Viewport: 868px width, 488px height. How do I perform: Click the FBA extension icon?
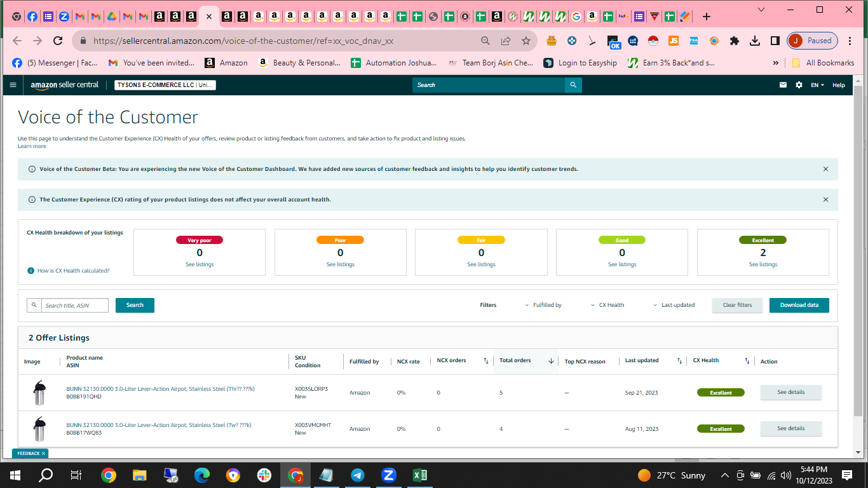point(694,41)
